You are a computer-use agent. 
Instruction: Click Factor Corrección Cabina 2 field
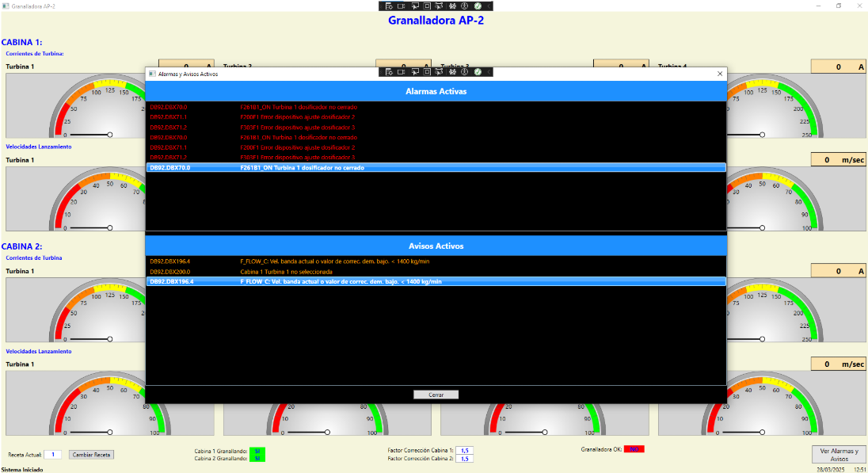tap(464, 459)
